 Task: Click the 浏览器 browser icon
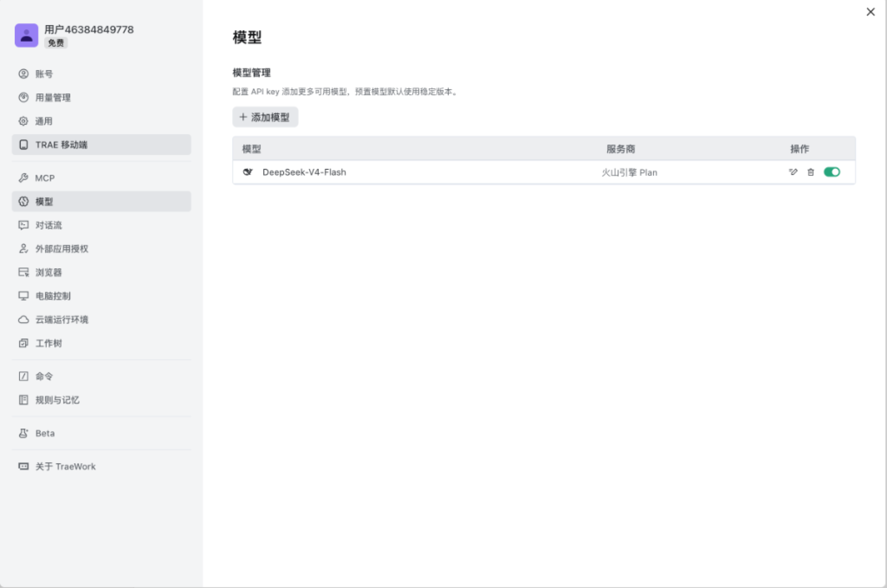23,272
